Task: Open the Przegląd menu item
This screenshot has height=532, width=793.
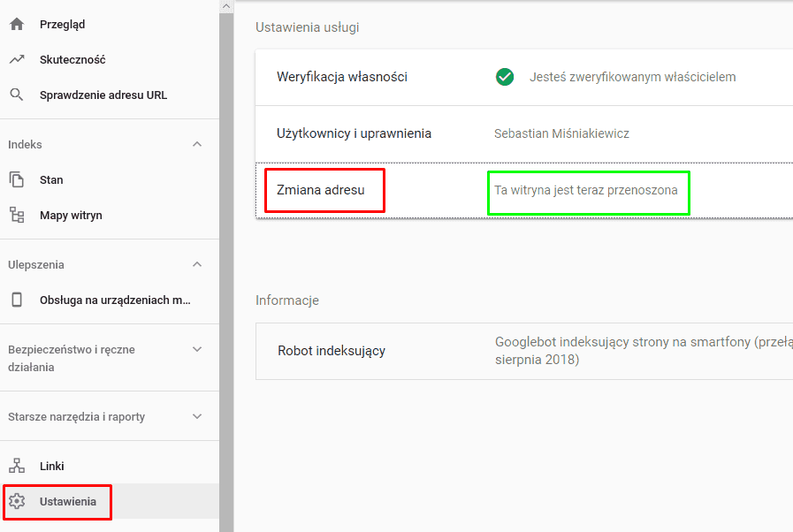Action: (x=63, y=25)
